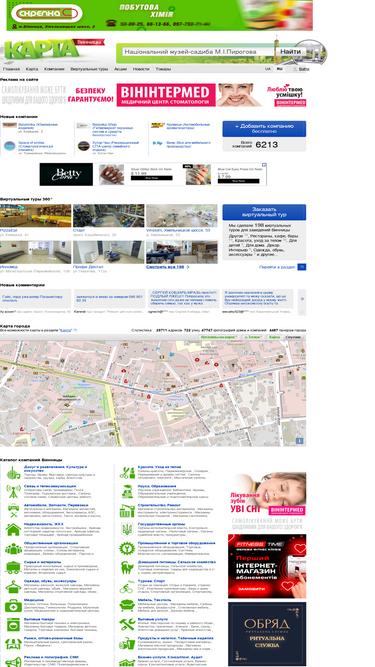The image size is (375, 667).
Task: Focus the search field with museum text
Action: 198,52
